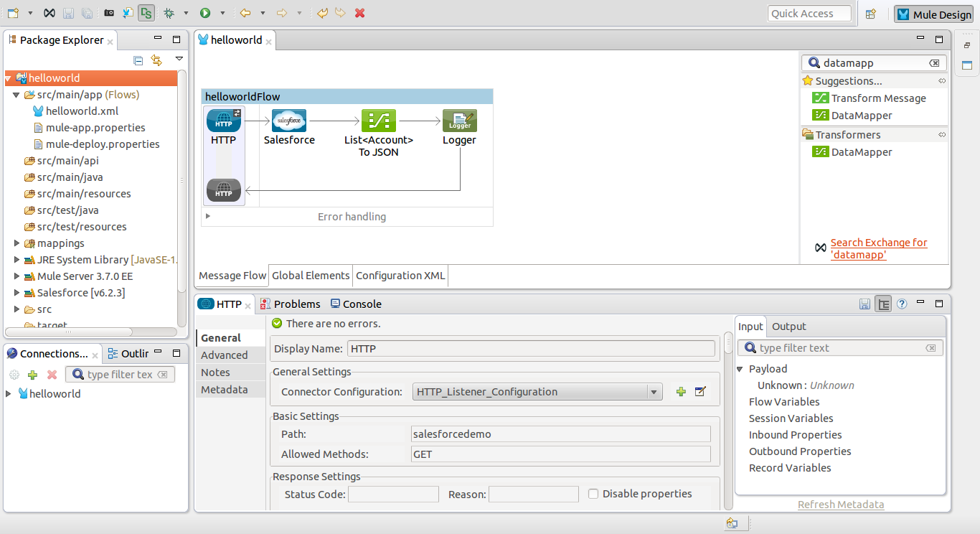Image resolution: width=980 pixels, height=534 pixels.
Task: Collapse the helloworld project tree node
Action: (9, 78)
